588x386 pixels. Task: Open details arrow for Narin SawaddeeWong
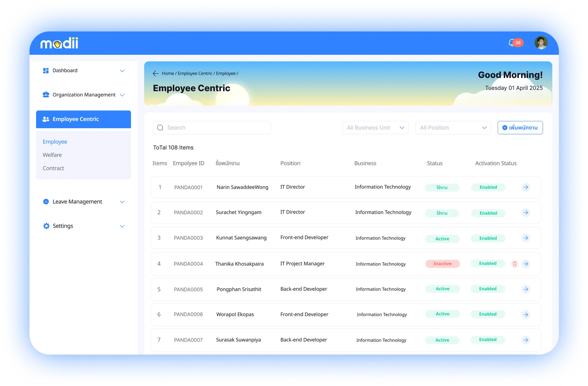click(x=526, y=187)
